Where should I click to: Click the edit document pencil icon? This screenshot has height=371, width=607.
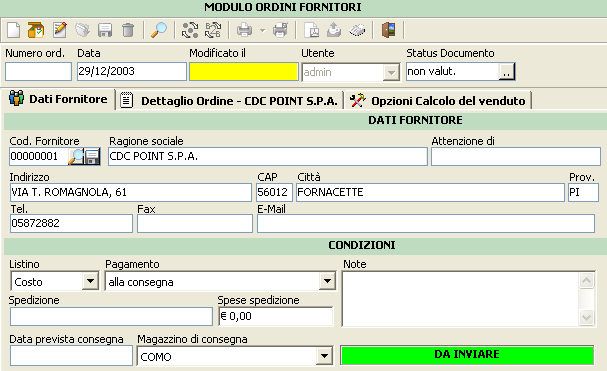[60, 30]
